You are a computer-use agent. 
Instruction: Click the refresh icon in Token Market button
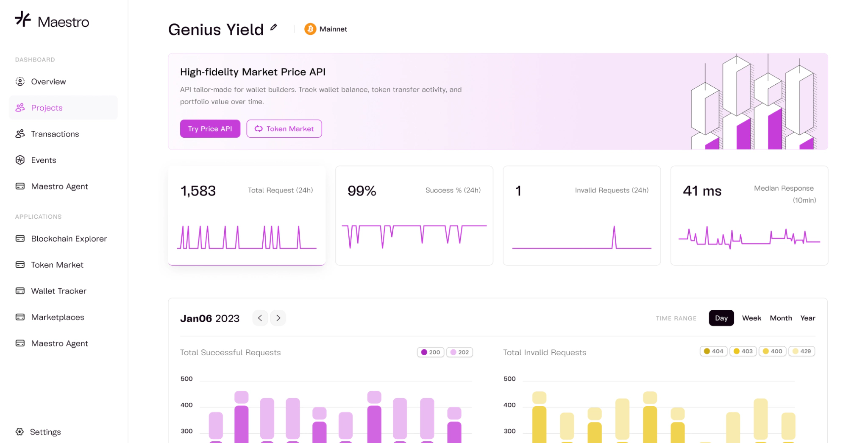tap(259, 128)
